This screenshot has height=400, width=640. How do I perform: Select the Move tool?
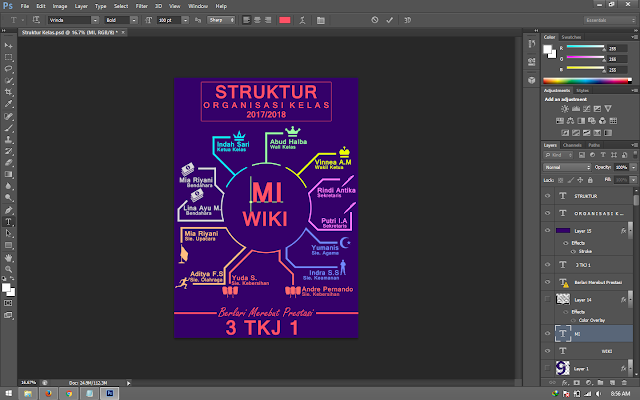click(8, 46)
